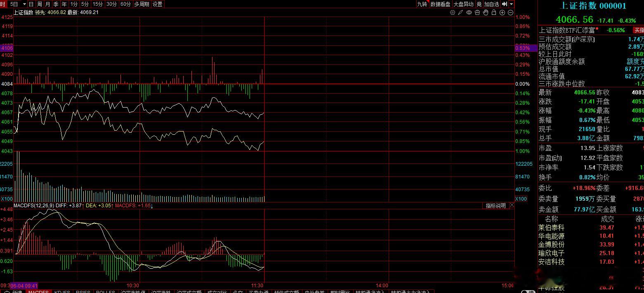Close the MACDFS indicator panel
This screenshot has height=293, width=644.
(512, 205)
